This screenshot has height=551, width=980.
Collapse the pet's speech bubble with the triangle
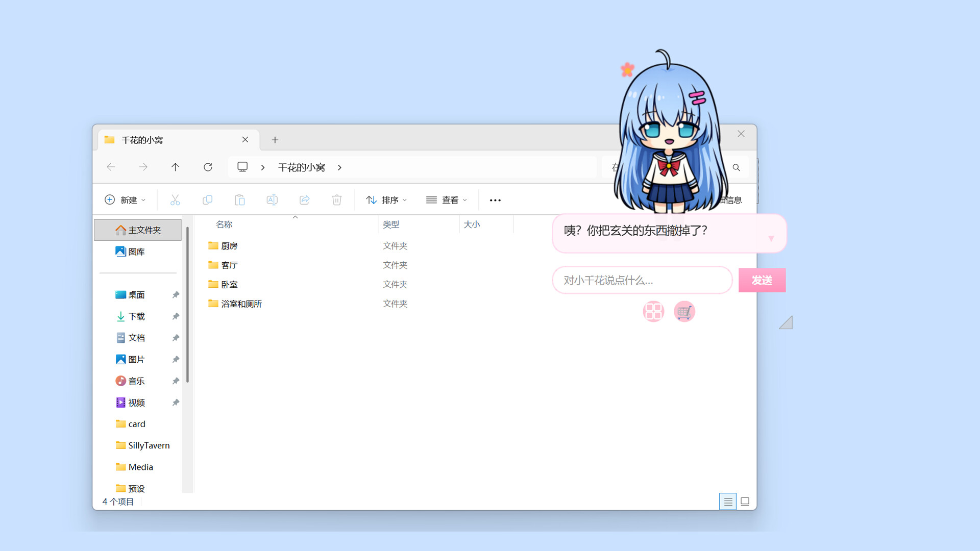[x=771, y=238]
